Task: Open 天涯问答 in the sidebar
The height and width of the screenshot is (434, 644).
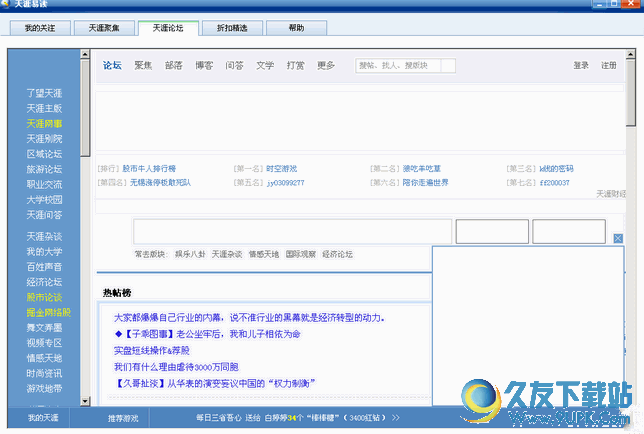Action: tap(44, 215)
